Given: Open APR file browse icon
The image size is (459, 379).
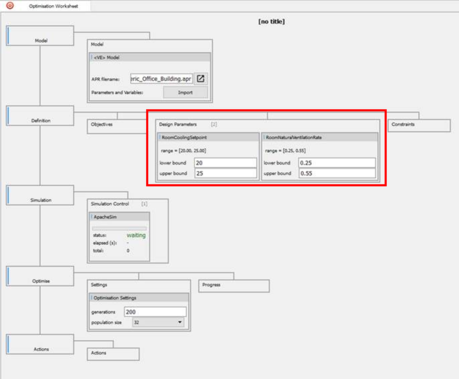Looking at the screenshot, I should [200, 79].
